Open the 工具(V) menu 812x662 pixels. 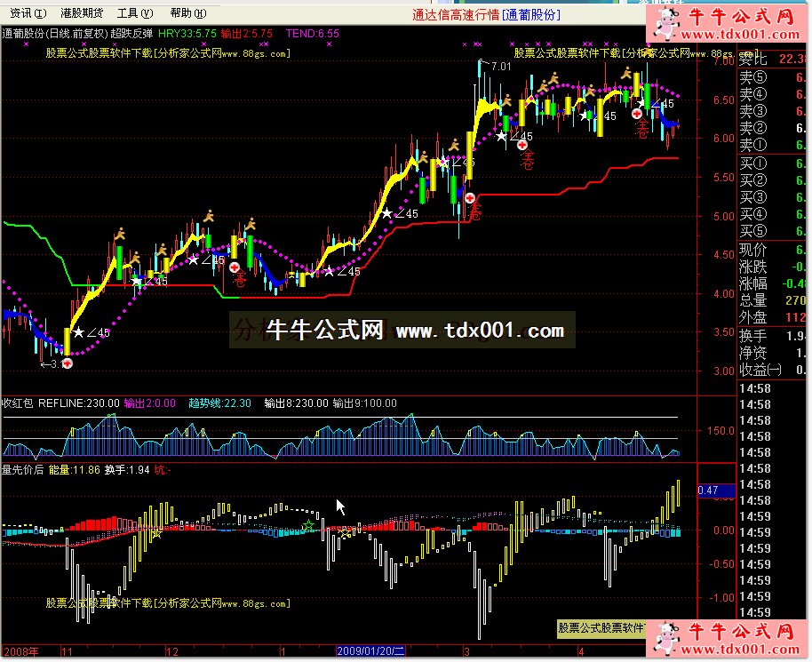pyautogui.click(x=135, y=13)
